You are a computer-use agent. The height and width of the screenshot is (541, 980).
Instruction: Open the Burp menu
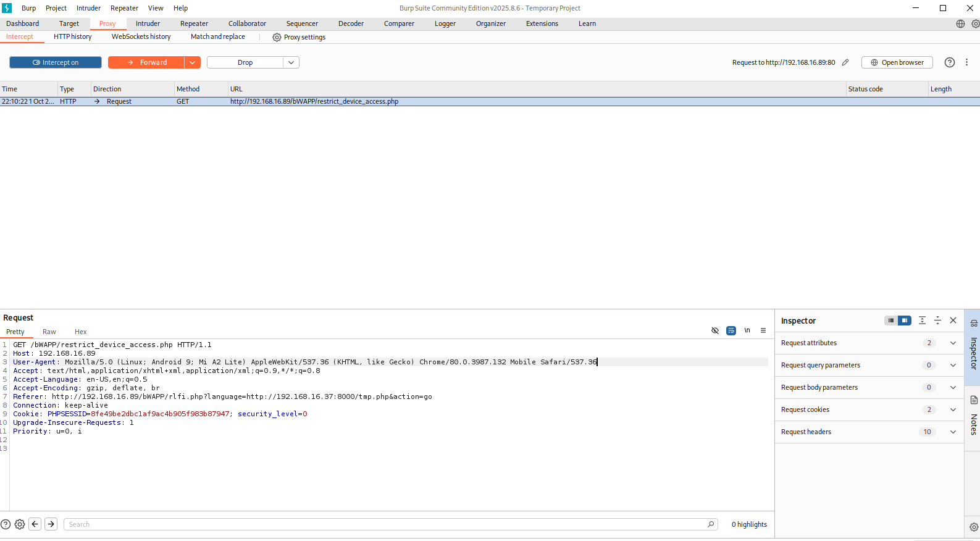(x=29, y=8)
